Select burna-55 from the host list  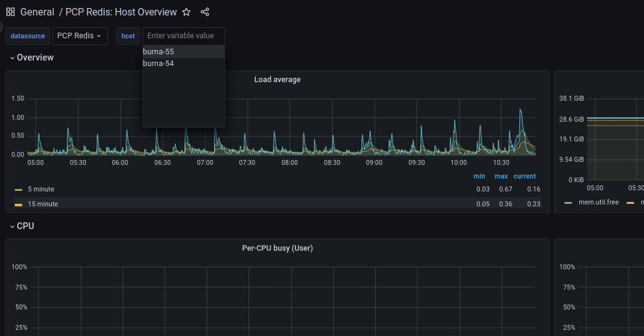[159, 52]
